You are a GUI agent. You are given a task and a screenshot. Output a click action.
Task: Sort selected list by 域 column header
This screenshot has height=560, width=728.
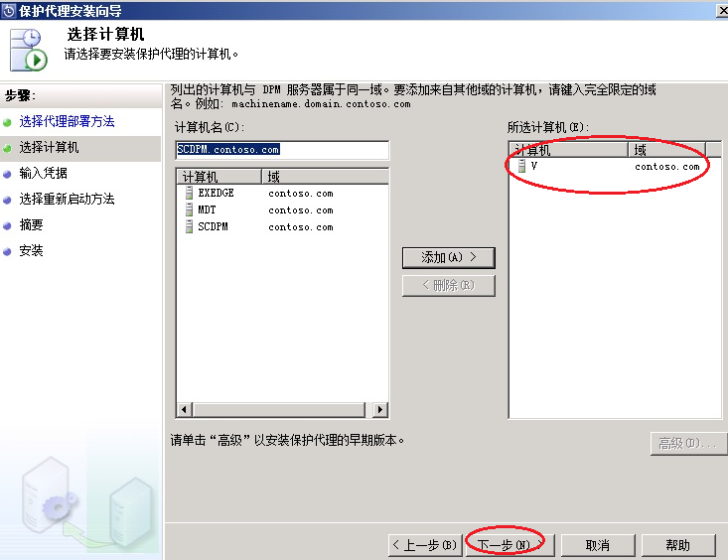tap(667, 150)
